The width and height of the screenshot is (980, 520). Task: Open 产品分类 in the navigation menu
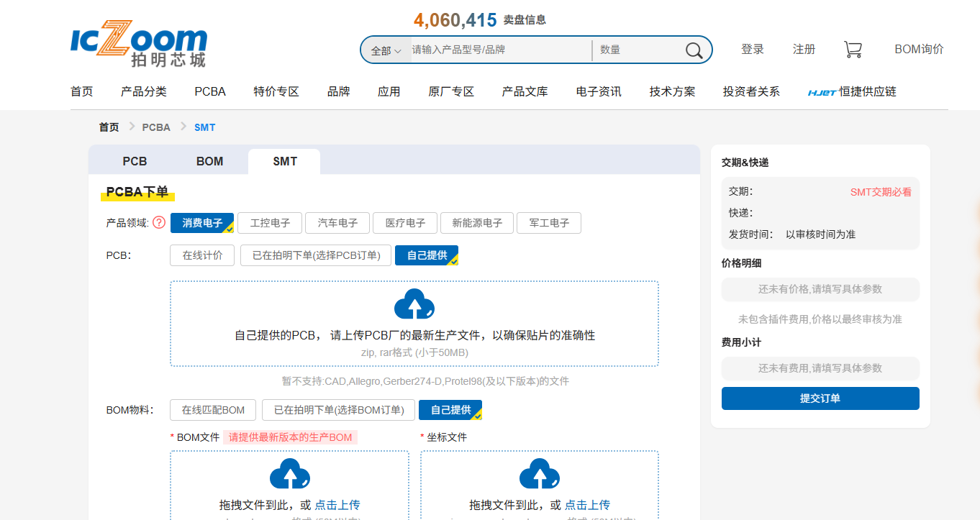click(144, 92)
